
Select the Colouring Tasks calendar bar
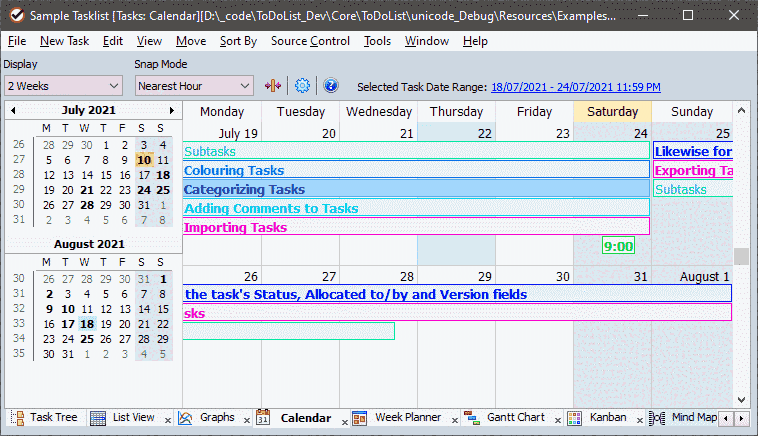pyautogui.click(x=416, y=170)
